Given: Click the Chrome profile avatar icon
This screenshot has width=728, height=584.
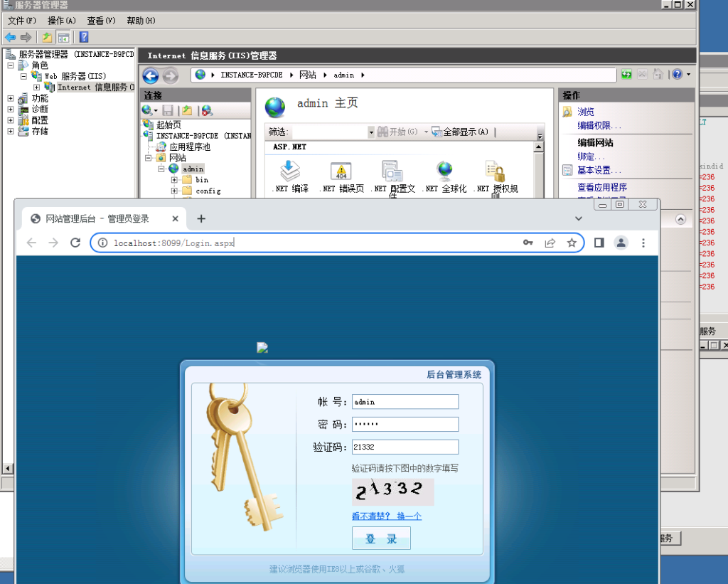Looking at the screenshot, I should pyautogui.click(x=621, y=243).
